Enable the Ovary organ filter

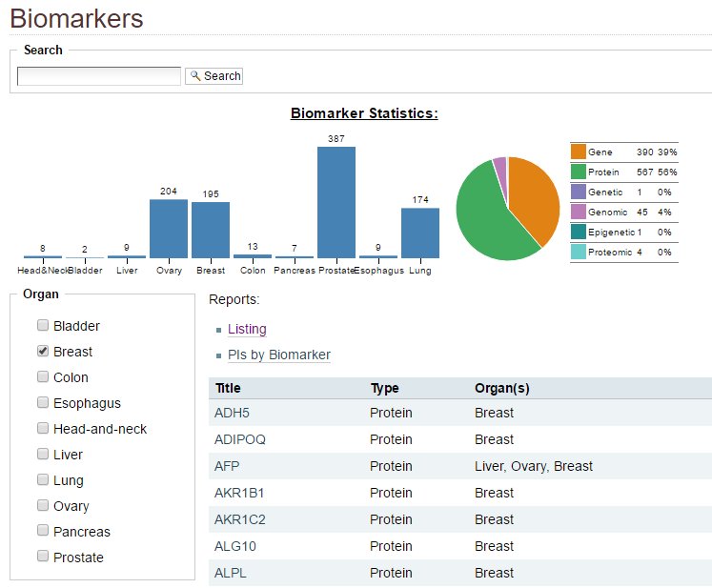(x=43, y=505)
